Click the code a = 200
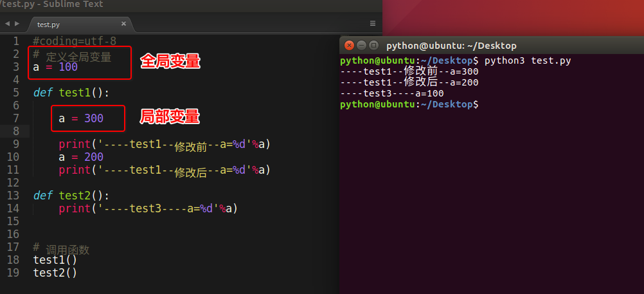The height and width of the screenshot is (294, 644). 81,157
